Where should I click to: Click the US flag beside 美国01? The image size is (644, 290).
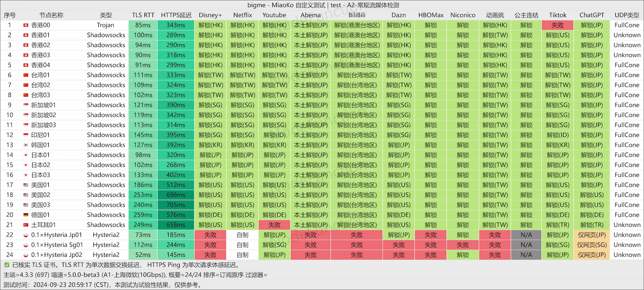tap(25, 185)
